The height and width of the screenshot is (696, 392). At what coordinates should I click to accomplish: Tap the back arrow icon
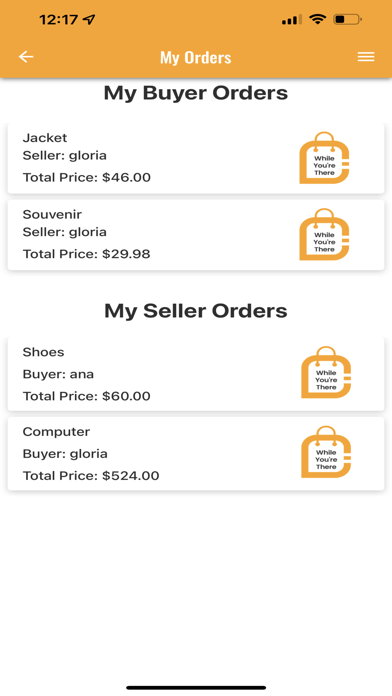click(26, 57)
